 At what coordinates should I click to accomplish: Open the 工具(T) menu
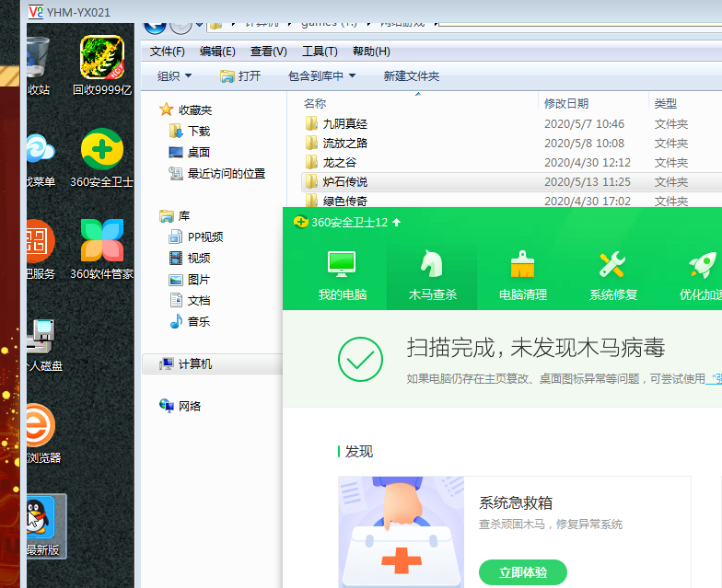320,52
